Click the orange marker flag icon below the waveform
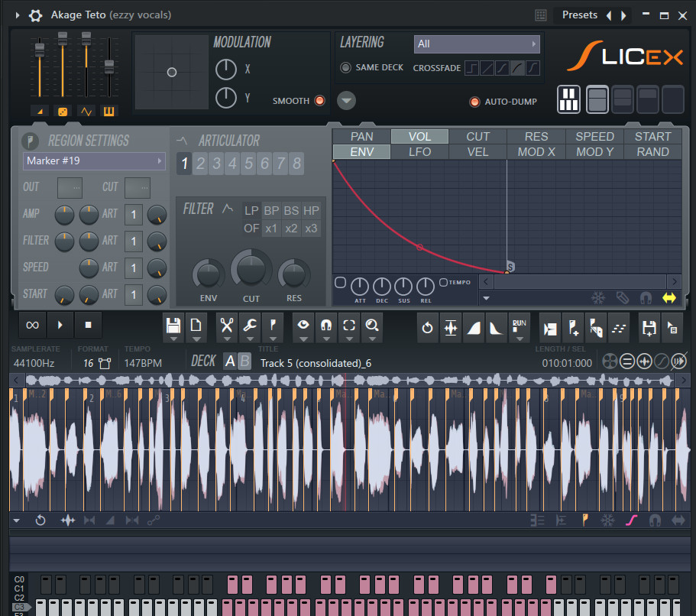 pos(584,520)
